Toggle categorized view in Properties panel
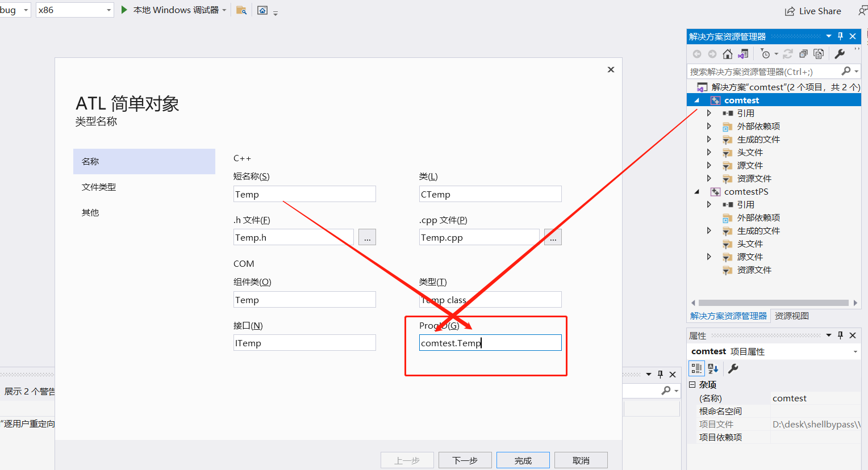868x470 pixels. click(x=696, y=368)
